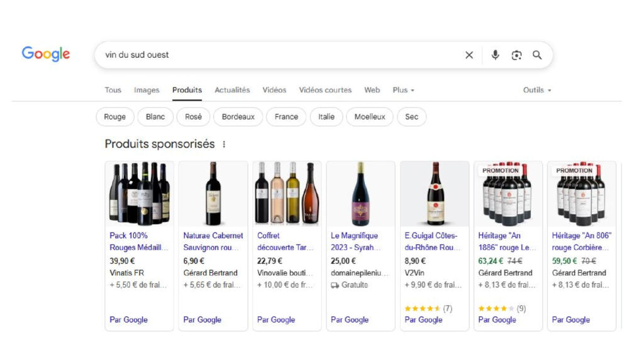This screenshot has height=362, width=644.
Task: Clear the search box with X icon
Action: 469,55
